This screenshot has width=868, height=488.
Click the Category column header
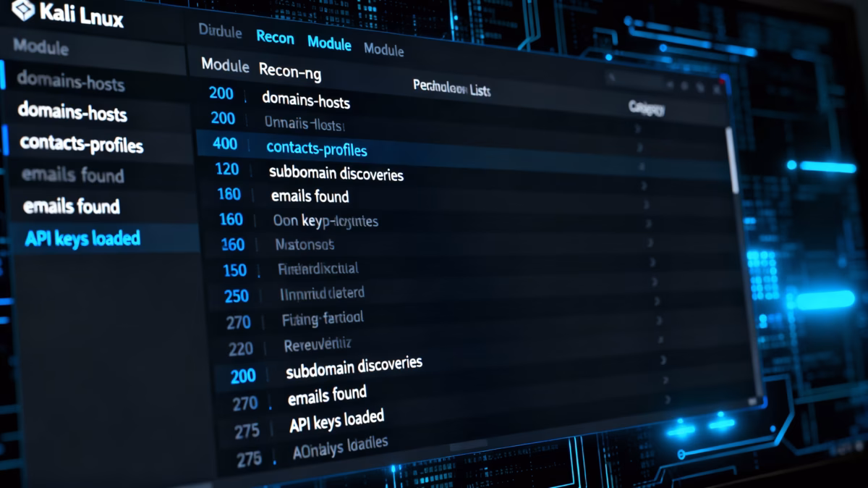(x=646, y=108)
